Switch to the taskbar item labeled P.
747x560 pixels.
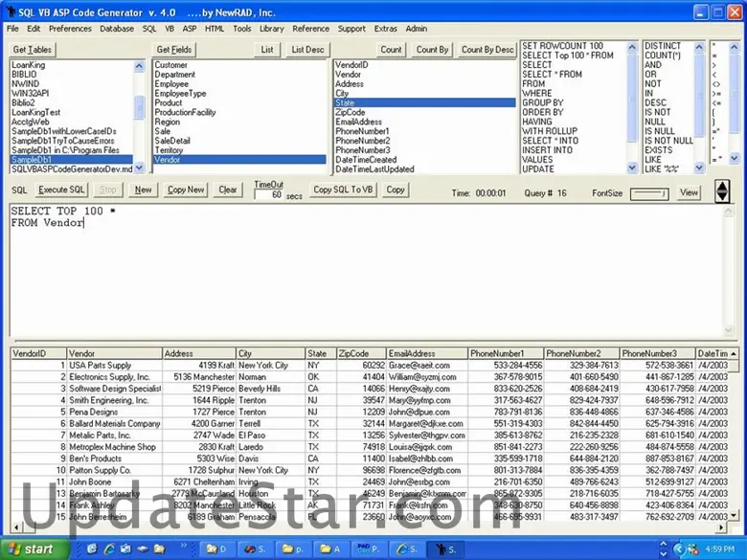(x=369, y=549)
